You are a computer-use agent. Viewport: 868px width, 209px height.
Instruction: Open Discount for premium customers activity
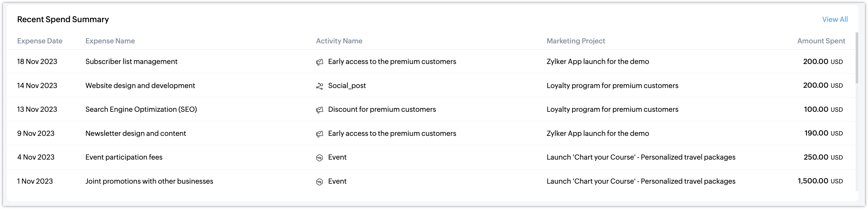tap(382, 109)
